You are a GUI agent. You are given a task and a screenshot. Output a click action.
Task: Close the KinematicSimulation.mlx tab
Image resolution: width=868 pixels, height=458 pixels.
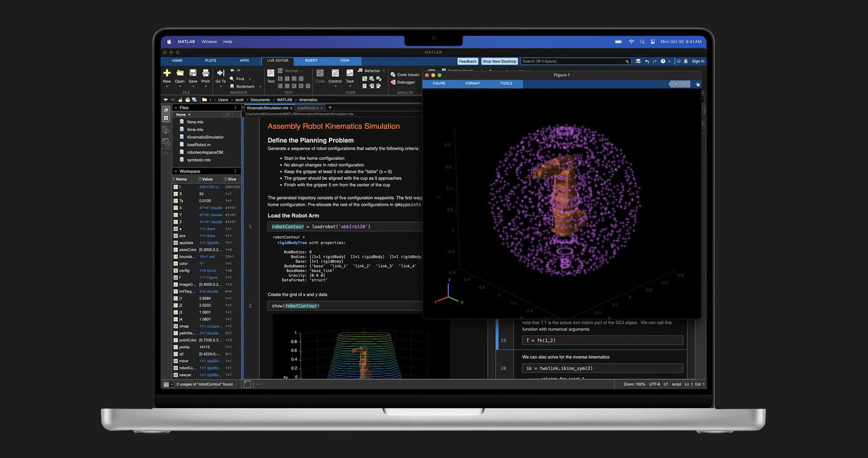click(292, 108)
